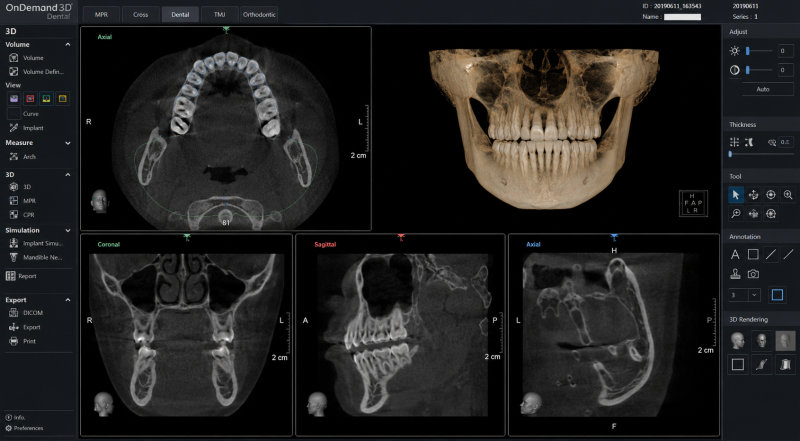
Task: Open the Cross tab
Action: pos(141,14)
